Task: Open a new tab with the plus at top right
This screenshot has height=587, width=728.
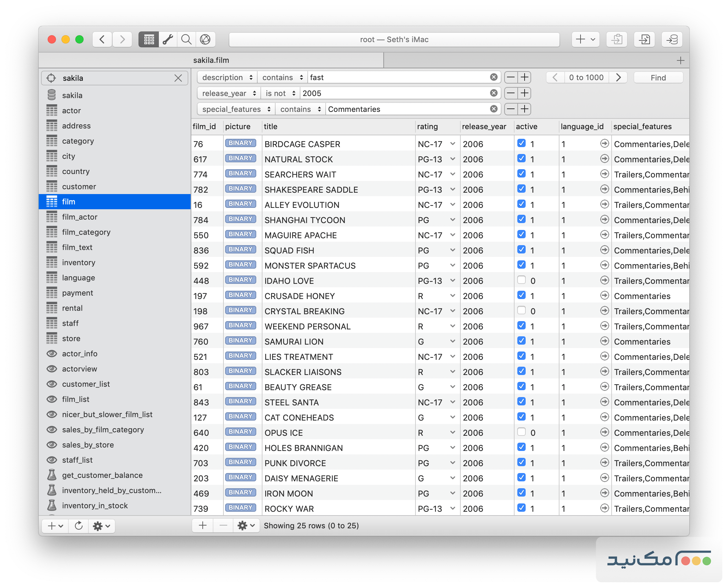Action: click(x=680, y=60)
